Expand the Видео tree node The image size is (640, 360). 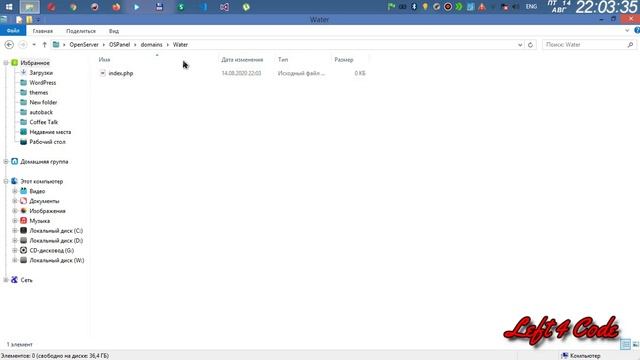click(15, 191)
